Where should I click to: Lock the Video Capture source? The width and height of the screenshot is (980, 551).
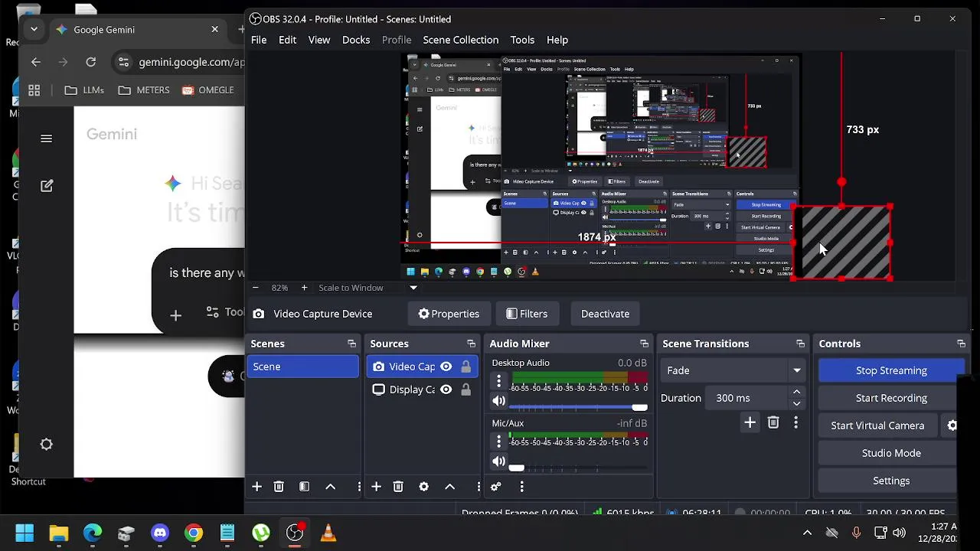tap(465, 367)
